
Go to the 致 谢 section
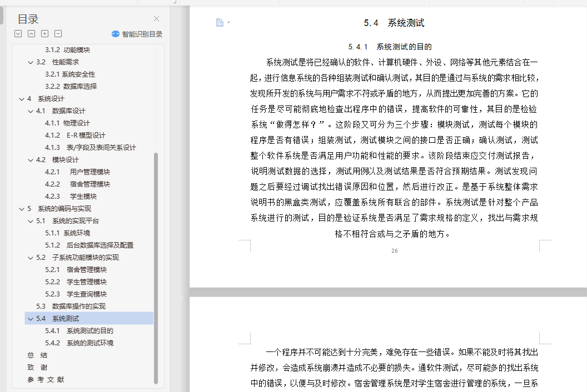37,368
